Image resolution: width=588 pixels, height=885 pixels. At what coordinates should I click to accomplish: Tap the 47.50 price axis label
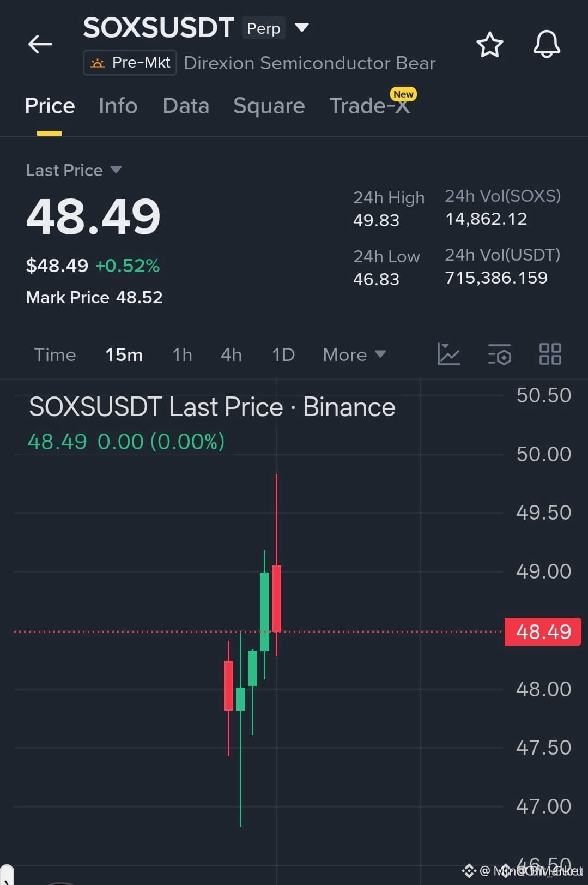pos(543,748)
